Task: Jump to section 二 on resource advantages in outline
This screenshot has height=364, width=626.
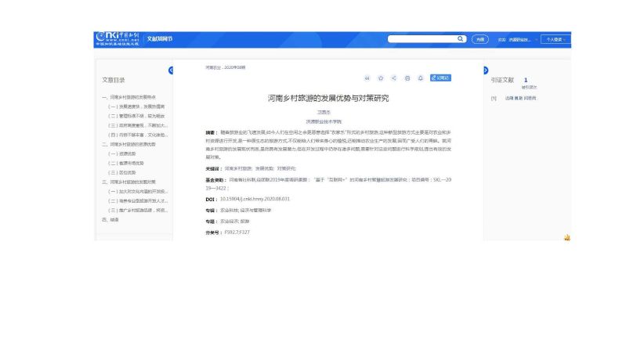Action: pos(132,144)
